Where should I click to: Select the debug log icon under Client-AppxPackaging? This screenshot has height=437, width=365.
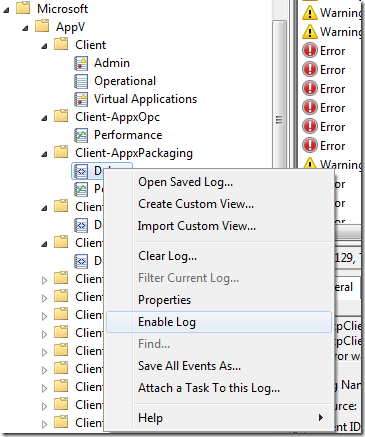point(81,171)
